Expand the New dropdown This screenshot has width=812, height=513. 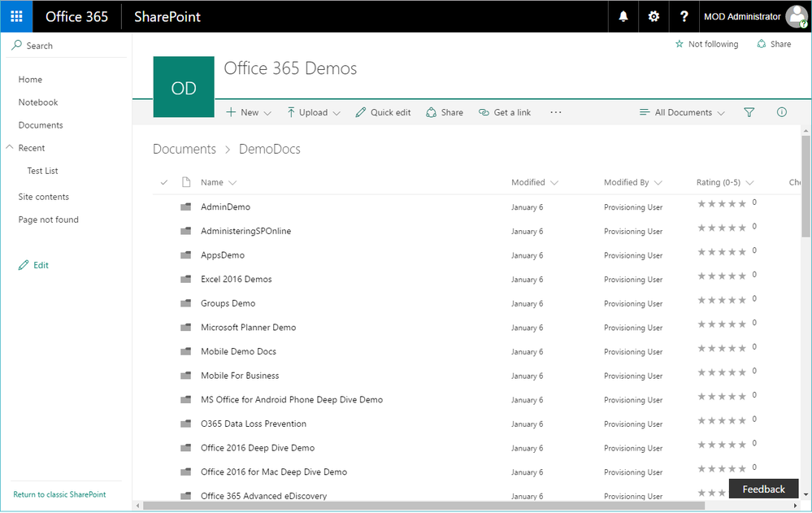point(267,113)
